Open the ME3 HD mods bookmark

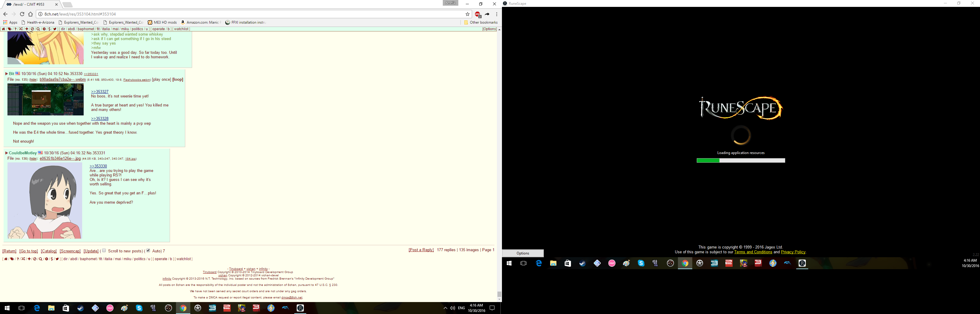tap(163, 22)
